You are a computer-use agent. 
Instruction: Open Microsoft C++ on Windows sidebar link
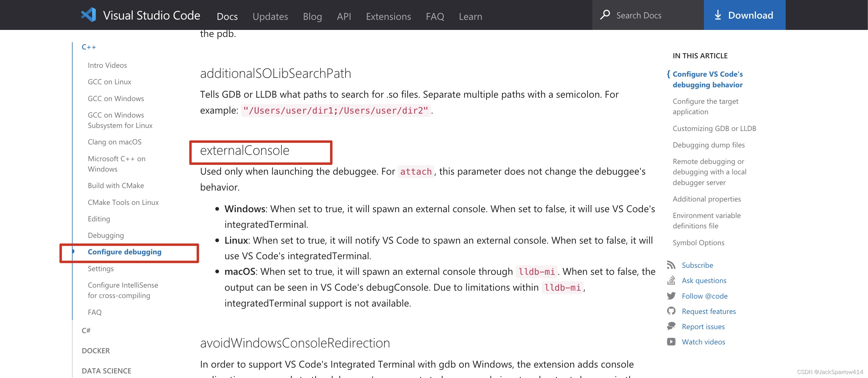pyautogui.click(x=117, y=164)
